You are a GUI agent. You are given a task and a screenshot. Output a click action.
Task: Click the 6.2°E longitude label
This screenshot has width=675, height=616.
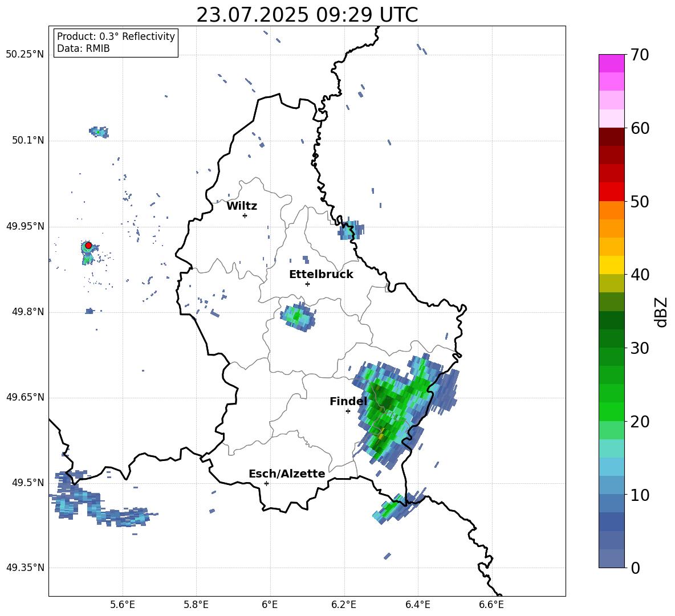pos(344,605)
